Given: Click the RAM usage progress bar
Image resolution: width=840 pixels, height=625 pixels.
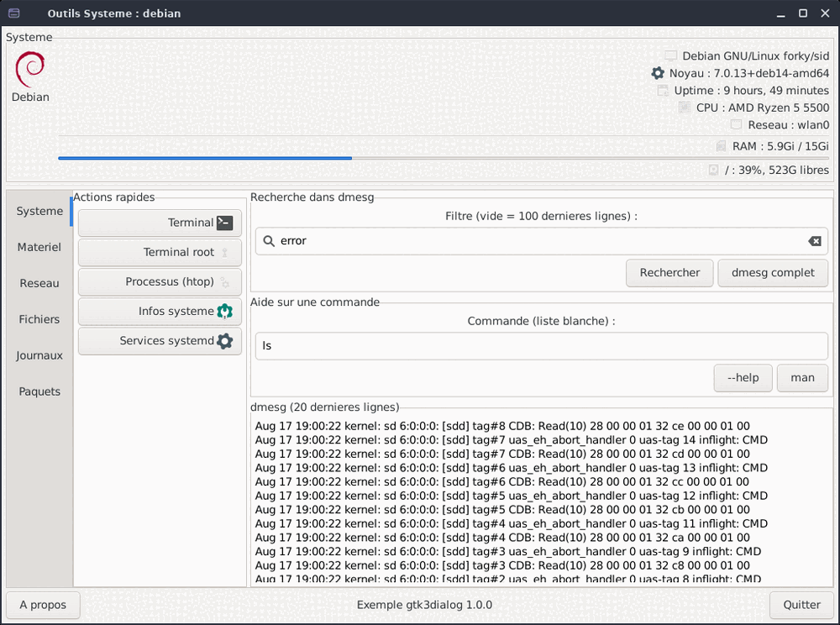Looking at the screenshot, I should (444, 158).
